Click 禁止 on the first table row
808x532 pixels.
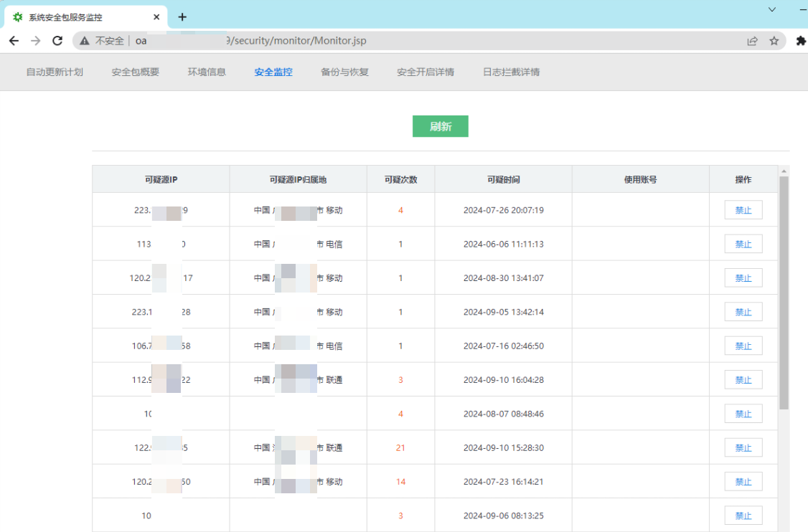[x=743, y=209]
